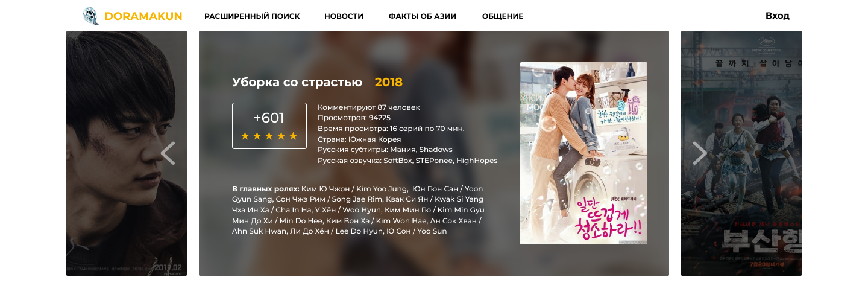This screenshot has width=868, height=306.
Task: Click Страна: Южная Корея line
Action: [x=359, y=139]
